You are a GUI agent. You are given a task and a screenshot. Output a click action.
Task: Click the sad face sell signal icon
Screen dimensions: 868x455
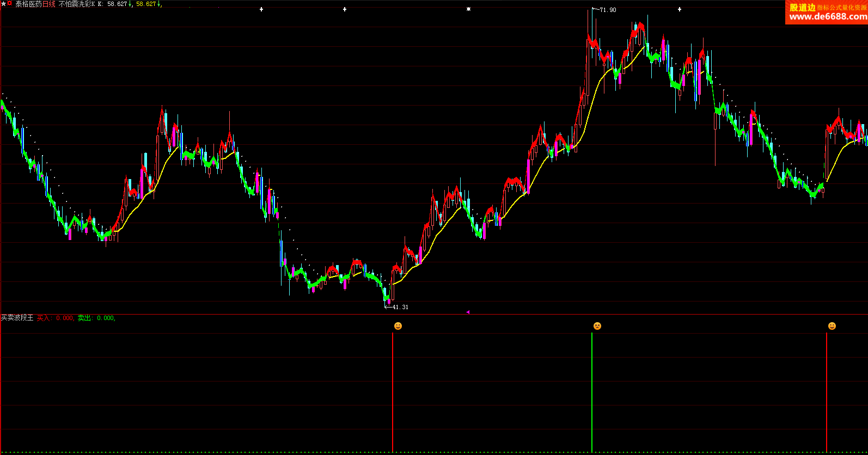coord(597,326)
